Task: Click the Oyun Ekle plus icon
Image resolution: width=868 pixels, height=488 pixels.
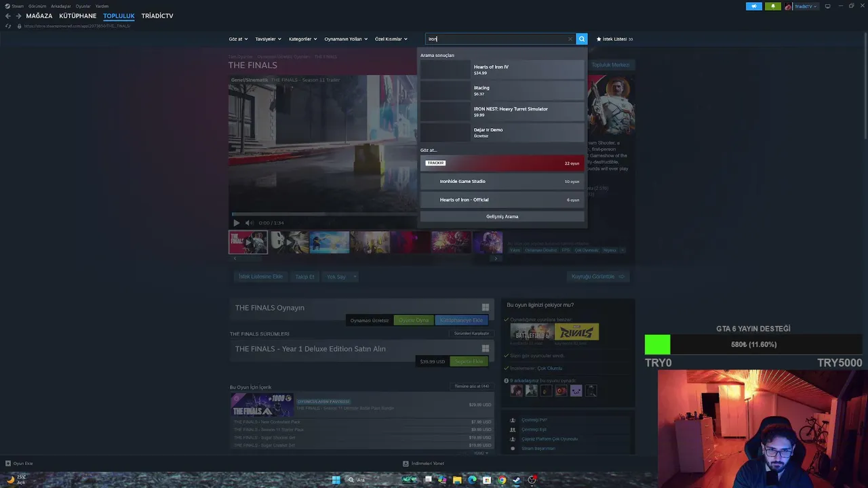Action: pos(8,464)
